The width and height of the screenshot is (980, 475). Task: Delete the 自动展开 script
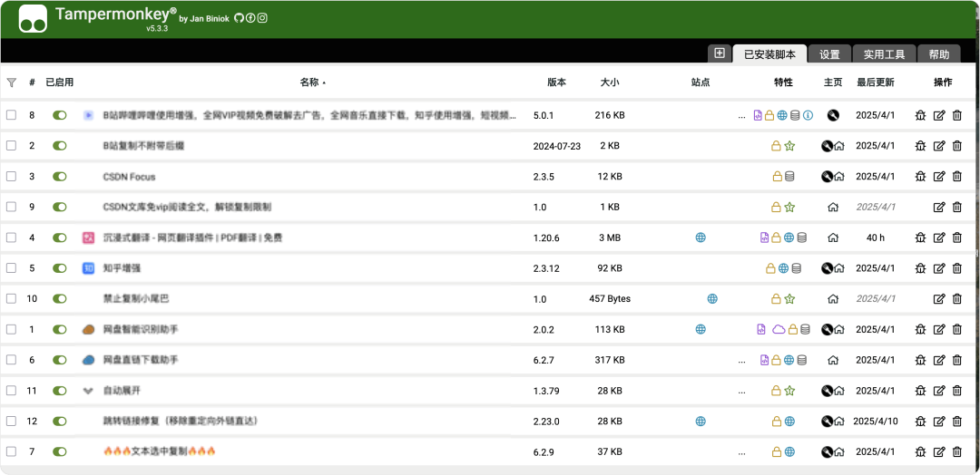tap(957, 391)
